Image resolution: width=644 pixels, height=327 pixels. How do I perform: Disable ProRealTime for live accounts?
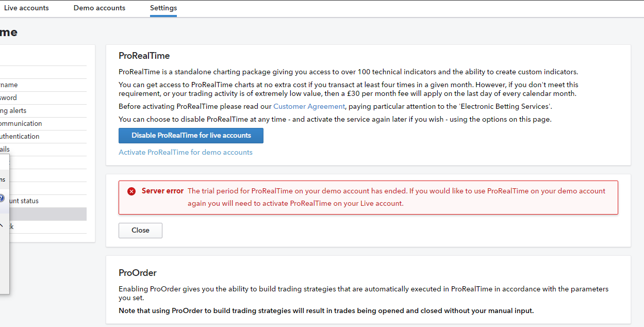191,136
